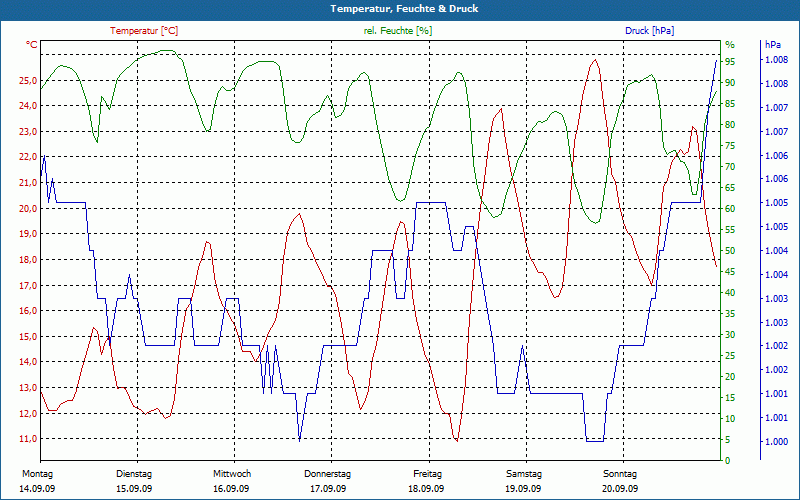This screenshot has height=500, width=800.
Task: Click the '17.09.09' date label
Action: (x=328, y=489)
